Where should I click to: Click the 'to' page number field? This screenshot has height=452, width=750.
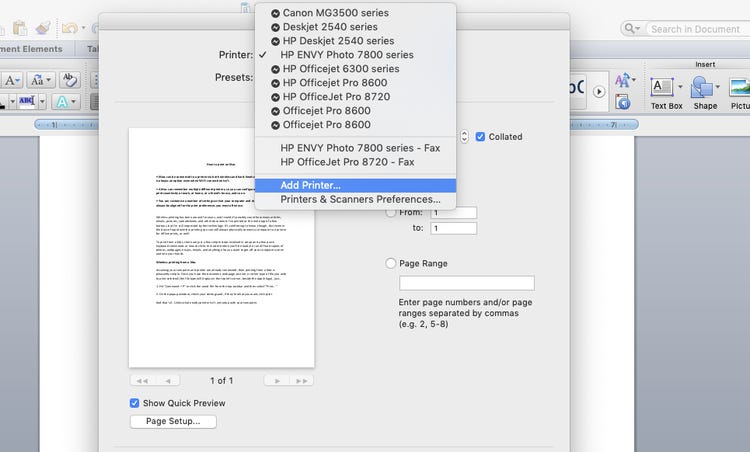pyautogui.click(x=453, y=228)
